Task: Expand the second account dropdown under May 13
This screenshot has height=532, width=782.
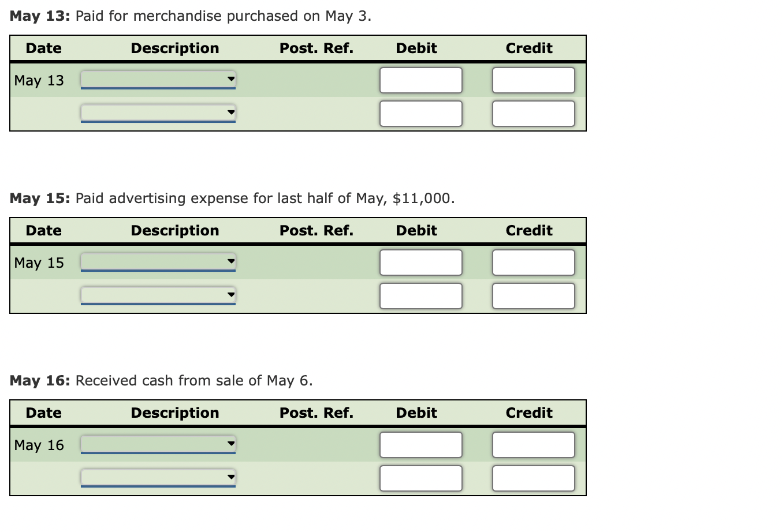Action: pyautogui.click(x=158, y=113)
